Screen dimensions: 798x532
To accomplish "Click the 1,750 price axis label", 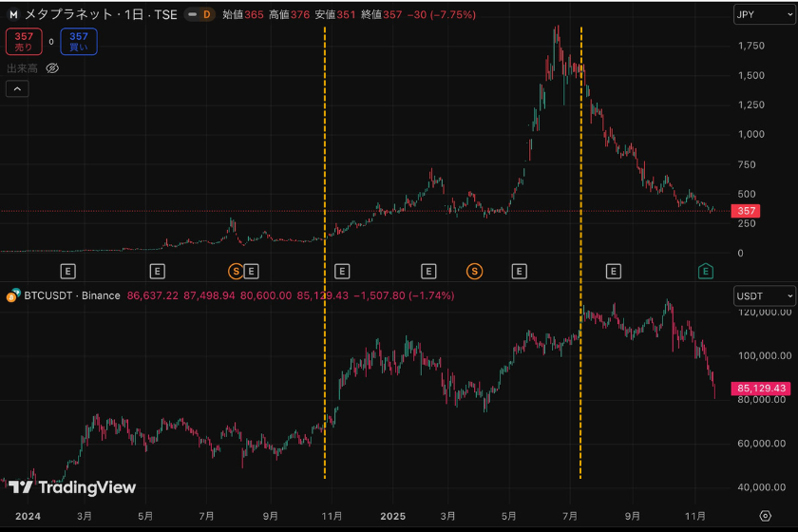I will (751, 46).
